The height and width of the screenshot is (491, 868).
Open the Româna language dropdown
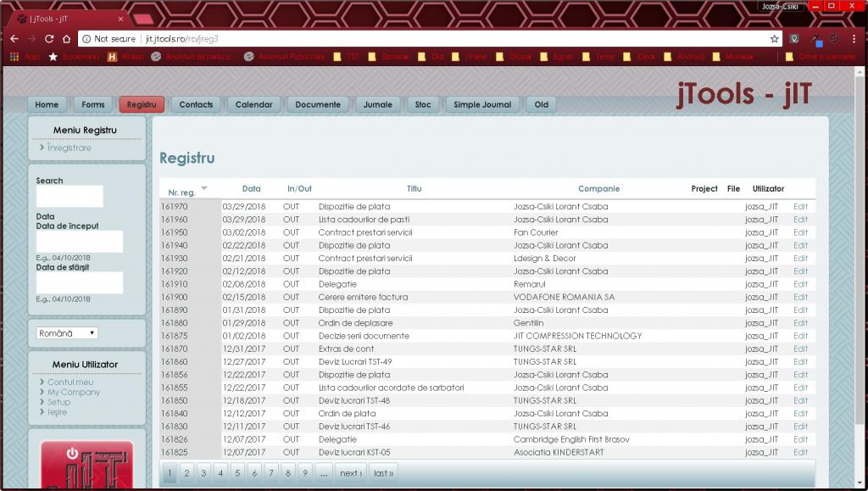[x=68, y=333]
